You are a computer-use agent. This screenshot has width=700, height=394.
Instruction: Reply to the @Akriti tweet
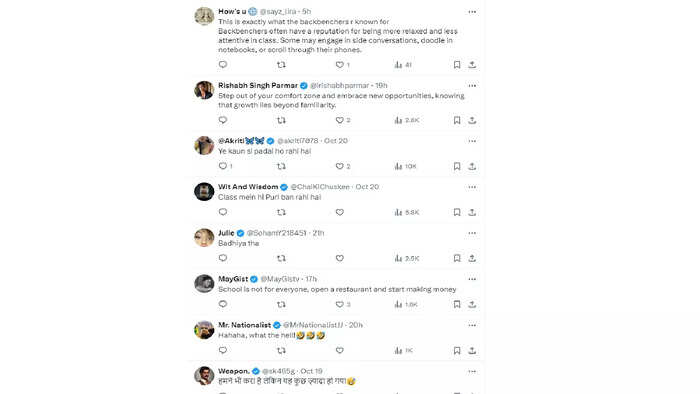[223, 166]
